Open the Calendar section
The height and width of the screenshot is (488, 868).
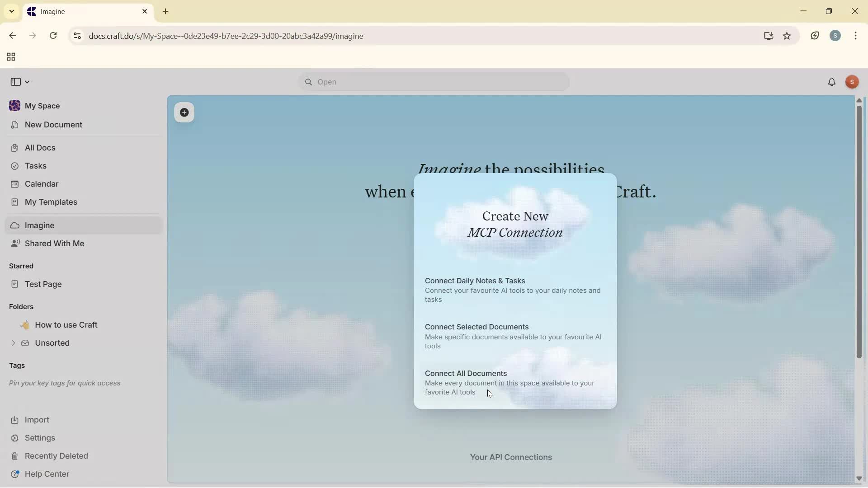[x=42, y=184]
